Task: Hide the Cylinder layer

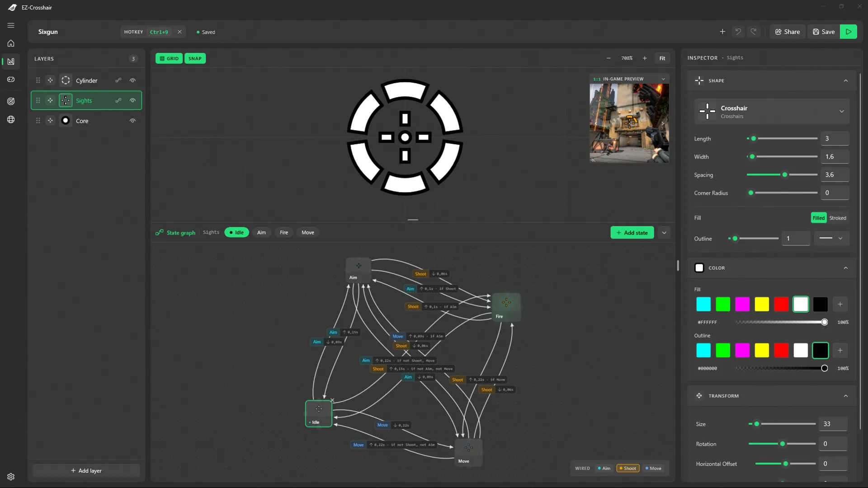Action: coord(132,80)
